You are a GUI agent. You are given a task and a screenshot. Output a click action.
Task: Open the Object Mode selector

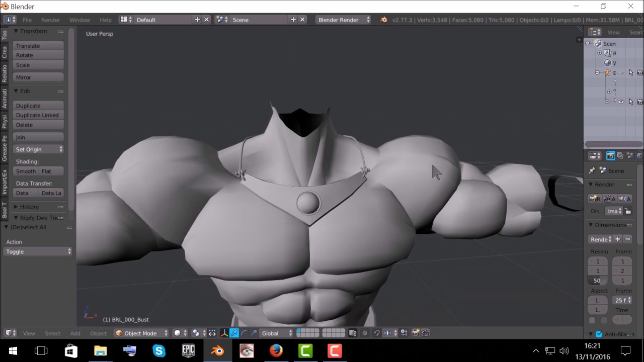tap(141, 333)
